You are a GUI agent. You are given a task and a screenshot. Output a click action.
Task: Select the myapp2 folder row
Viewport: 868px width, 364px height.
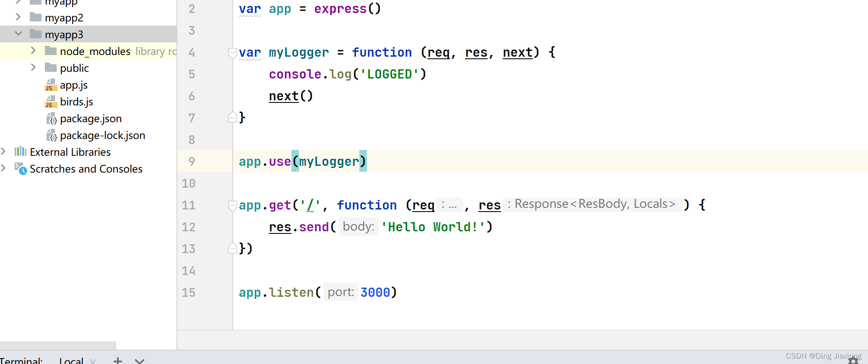[x=88, y=17]
